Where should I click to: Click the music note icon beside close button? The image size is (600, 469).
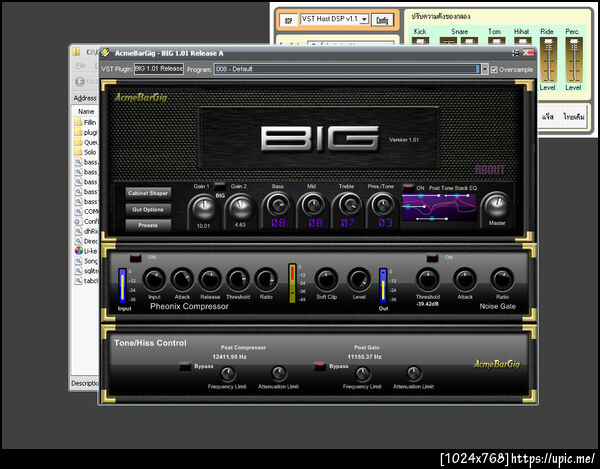coord(516,53)
